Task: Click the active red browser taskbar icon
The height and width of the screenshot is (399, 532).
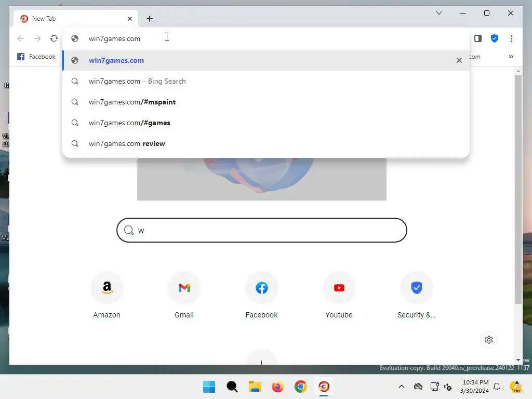Action: coord(324,387)
